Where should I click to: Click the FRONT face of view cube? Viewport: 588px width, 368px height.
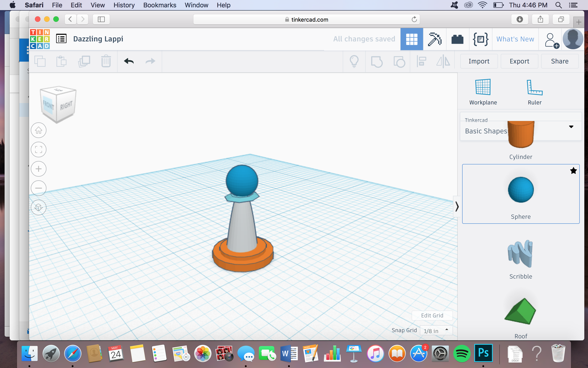click(48, 105)
